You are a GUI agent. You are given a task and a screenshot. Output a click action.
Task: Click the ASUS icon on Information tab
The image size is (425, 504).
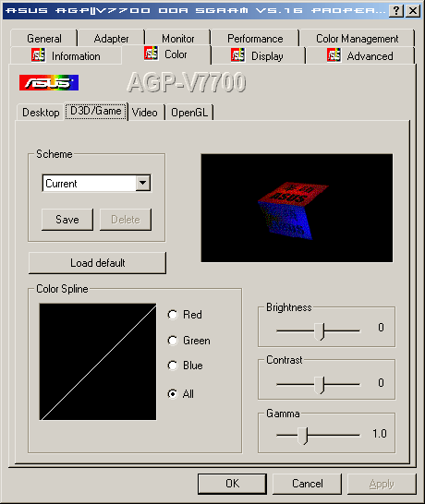click(x=38, y=55)
